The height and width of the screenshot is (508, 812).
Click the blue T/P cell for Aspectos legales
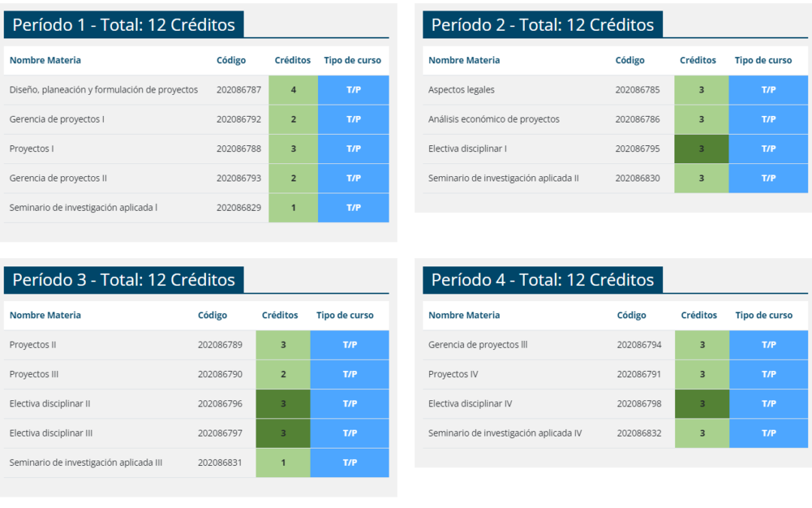pyautogui.click(x=768, y=90)
